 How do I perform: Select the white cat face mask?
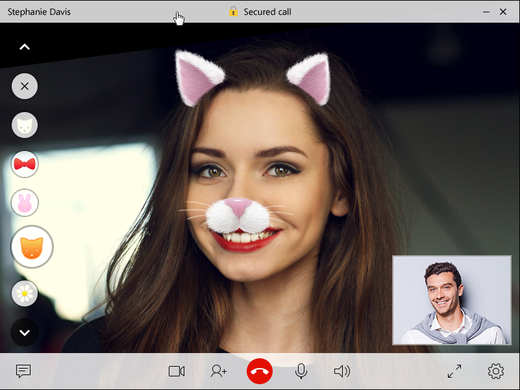coord(25,125)
